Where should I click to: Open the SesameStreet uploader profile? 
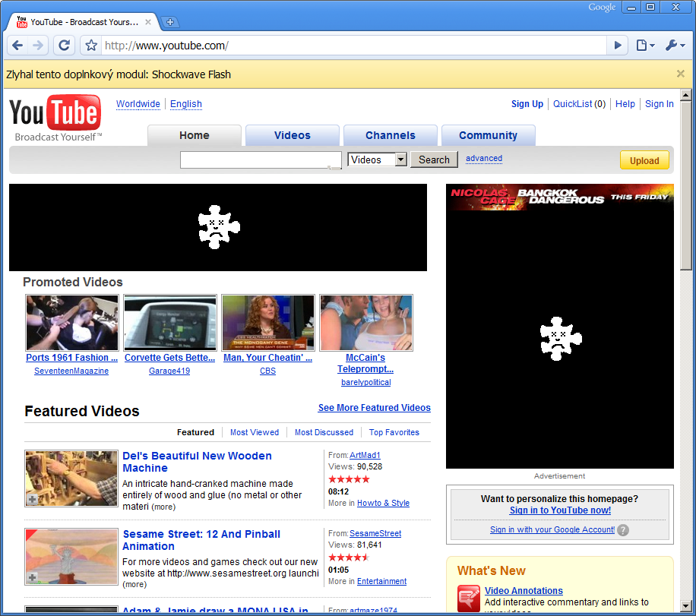[x=375, y=533]
